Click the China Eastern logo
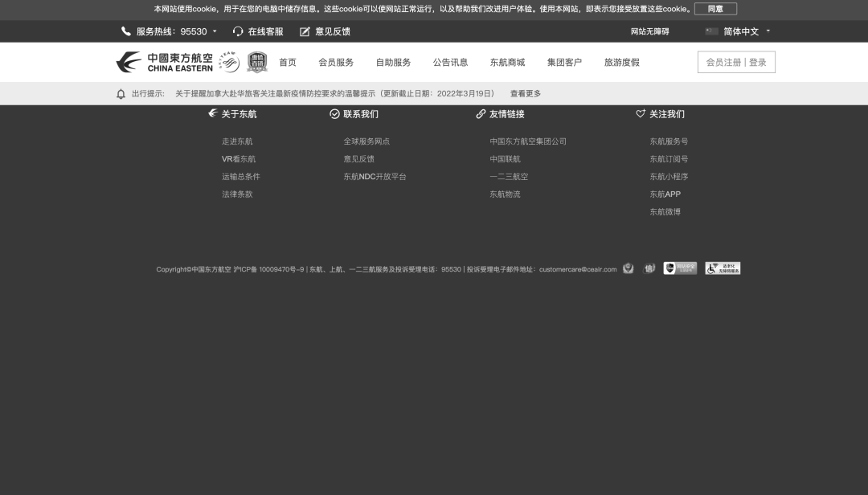Image resolution: width=868 pixels, height=495 pixels. click(x=165, y=63)
